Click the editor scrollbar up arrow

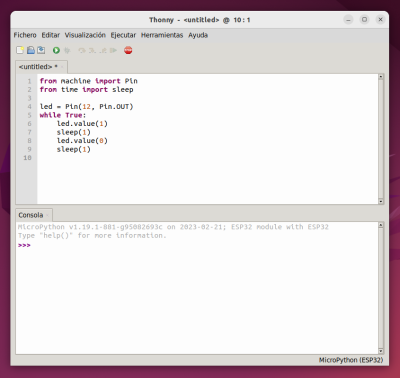pyautogui.click(x=381, y=77)
